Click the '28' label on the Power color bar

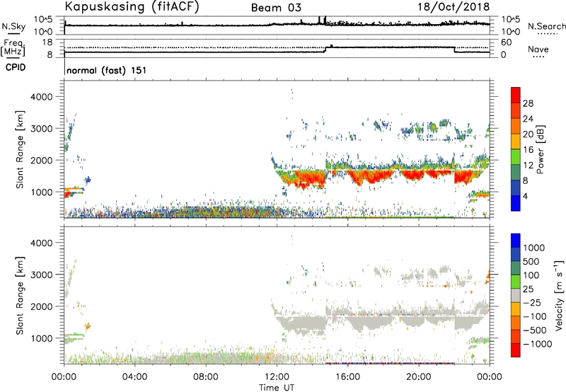[x=528, y=103]
